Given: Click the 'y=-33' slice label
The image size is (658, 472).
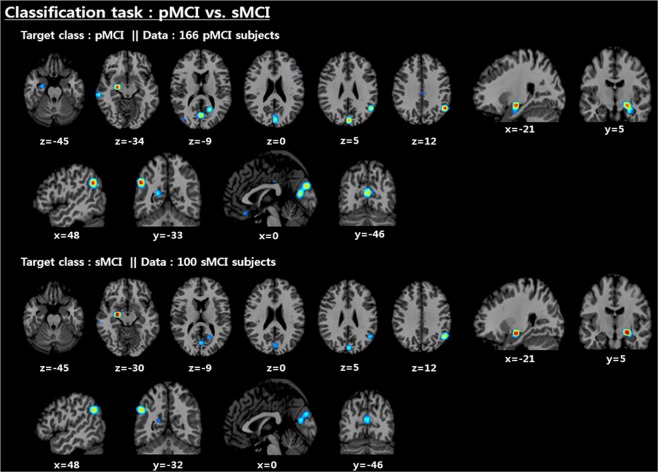Looking at the screenshot, I should [x=167, y=235].
